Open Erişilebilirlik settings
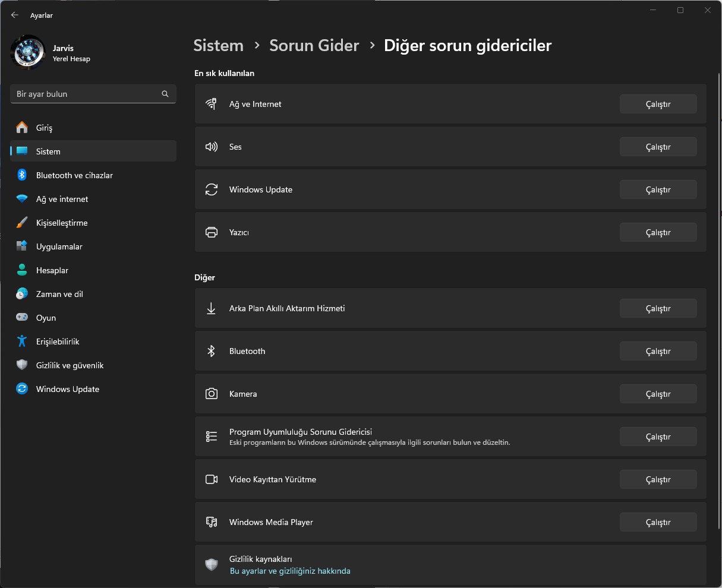Screen dimensions: 722x588 (x=93, y=342)
